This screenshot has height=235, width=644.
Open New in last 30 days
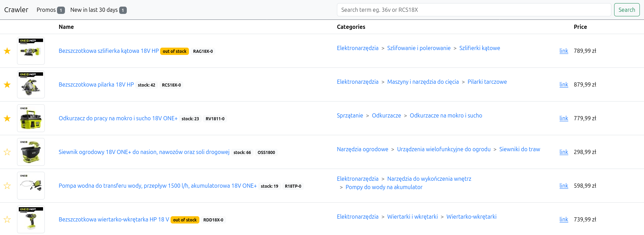pos(98,10)
